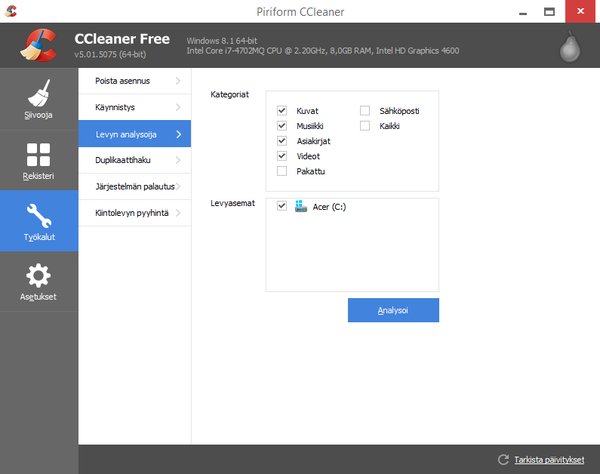Click the Kiintolevyn pyyhintä chevron
This screenshot has width=600, height=474.
click(x=178, y=213)
